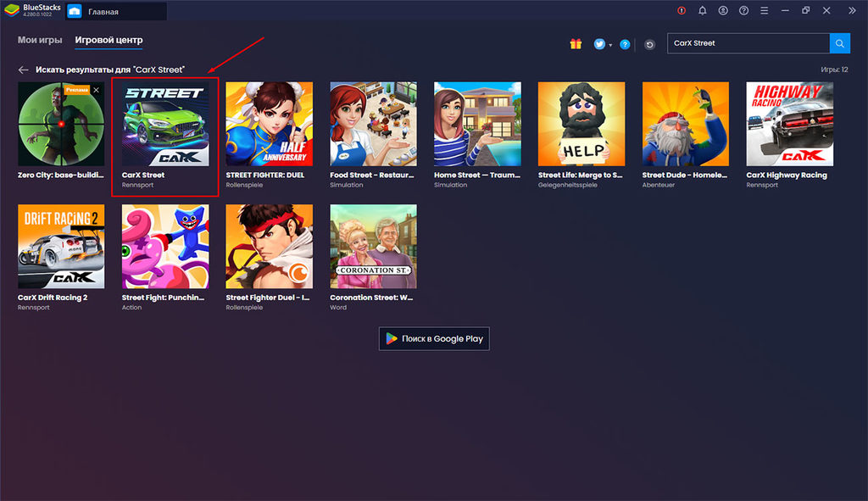This screenshot has height=501, width=868.
Task: Click the CarX Drift Racing 2 title text
Action: [53, 298]
